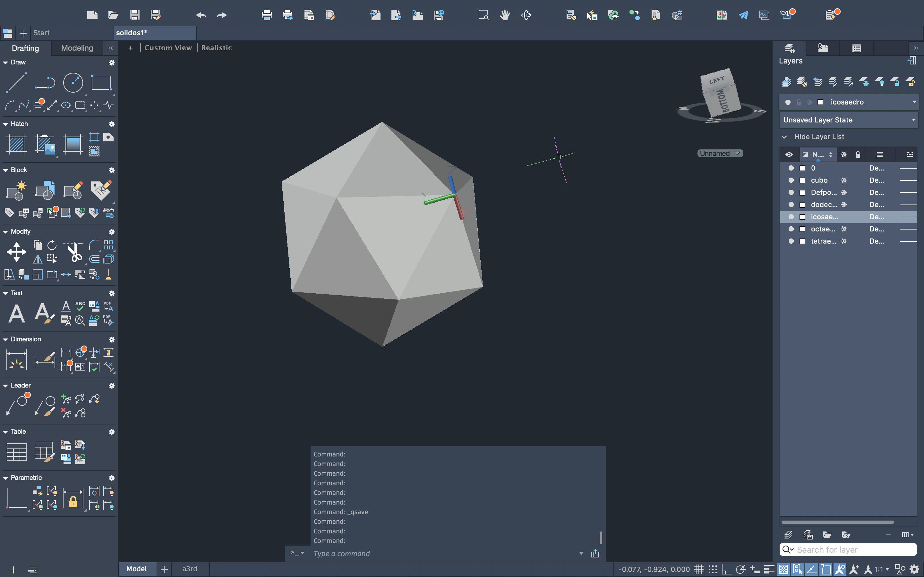Switch to the Modeling tab
This screenshot has width=924, height=577.
(77, 48)
